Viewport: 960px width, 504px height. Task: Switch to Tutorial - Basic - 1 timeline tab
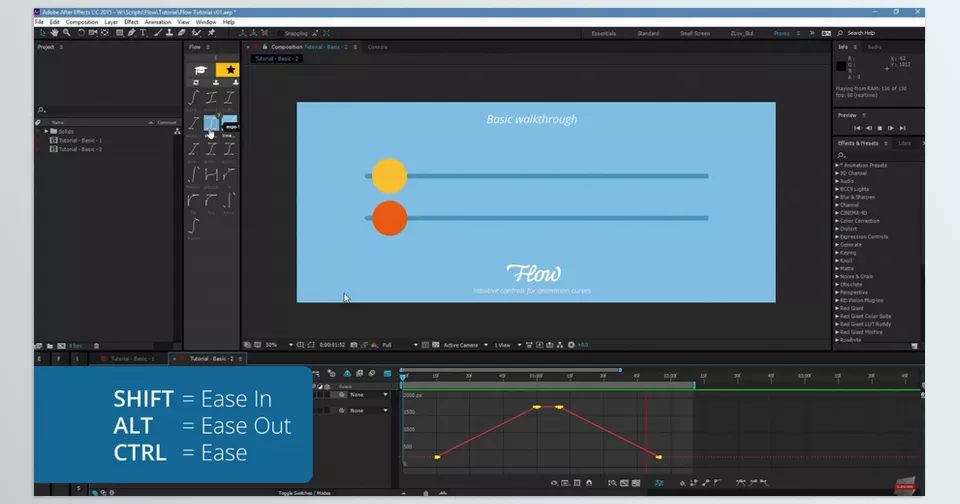[132, 359]
